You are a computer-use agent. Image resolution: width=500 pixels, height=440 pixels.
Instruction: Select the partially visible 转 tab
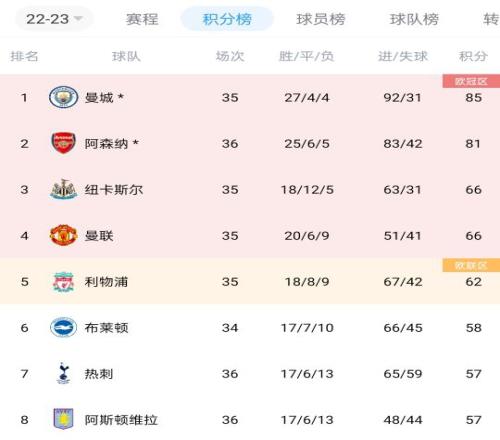click(x=491, y=19)
